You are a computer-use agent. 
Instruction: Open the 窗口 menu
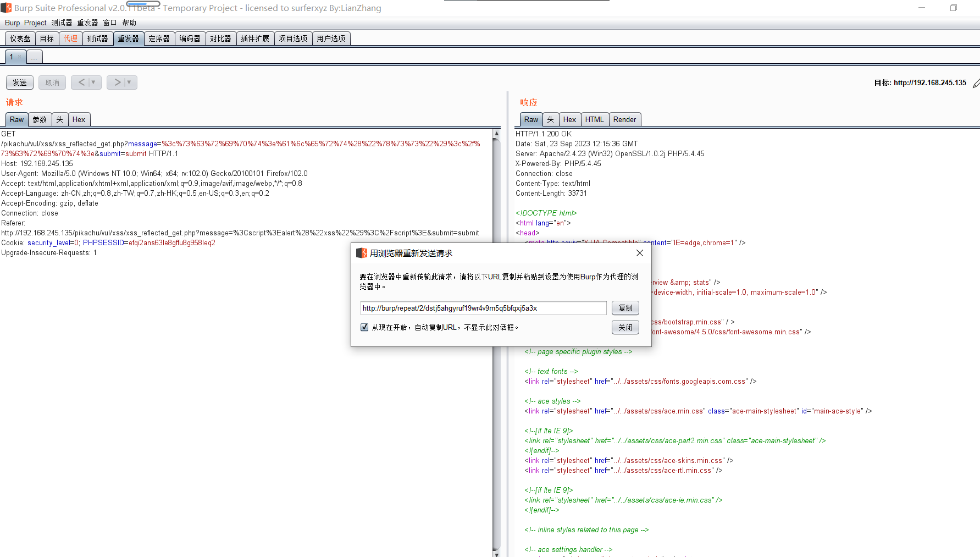pyautogui.click(x=110, y=23)
